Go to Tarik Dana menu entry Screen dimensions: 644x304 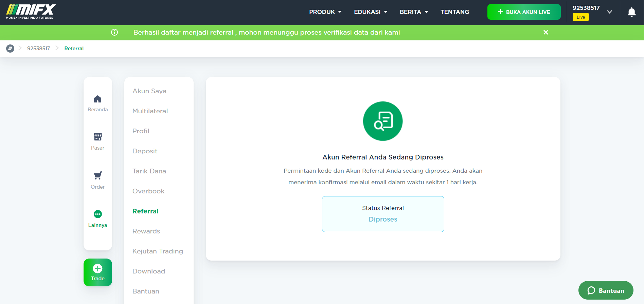pos(149,171)
